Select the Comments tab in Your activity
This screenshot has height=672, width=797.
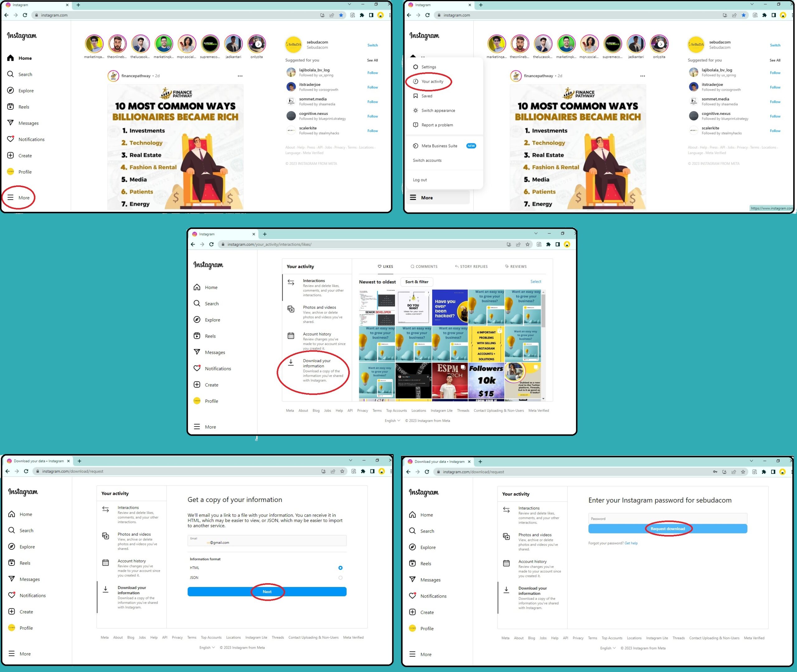(x=424, y=266)
